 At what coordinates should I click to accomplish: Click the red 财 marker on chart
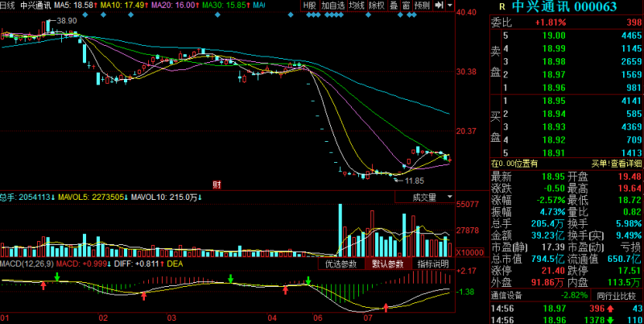pos(217,185)
